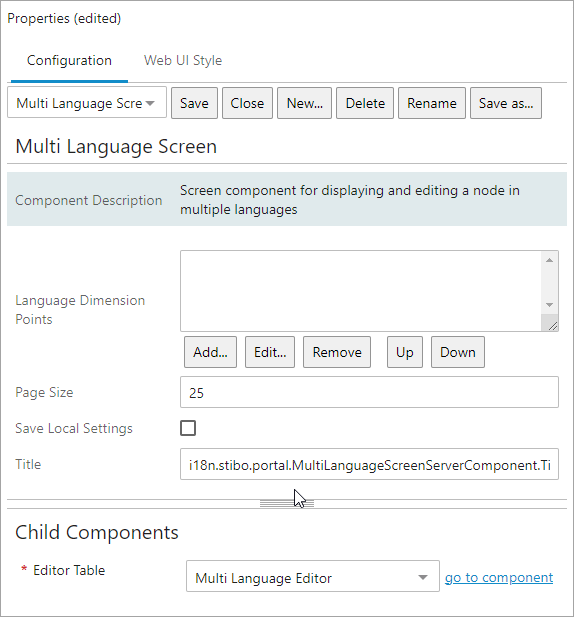Click the Rename button
This screenshot has height=617, width=574.
[x=432, y=103]
